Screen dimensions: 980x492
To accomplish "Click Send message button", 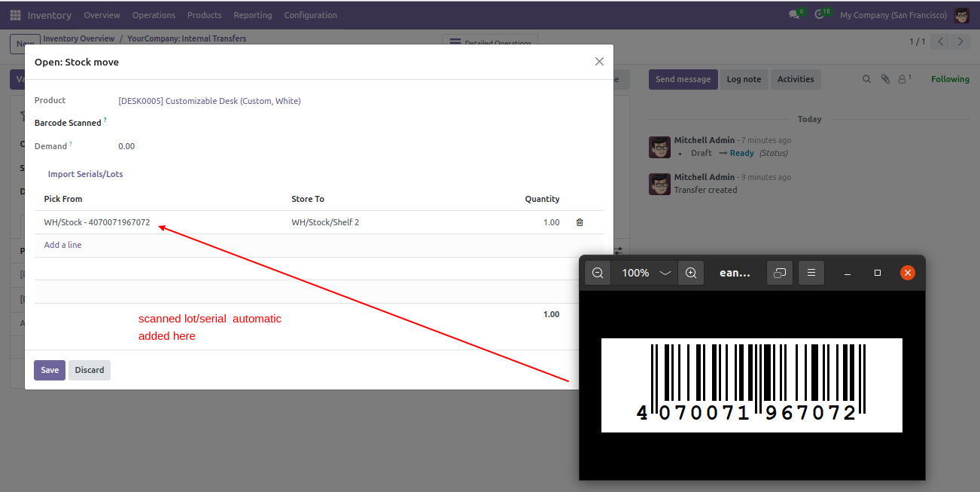I will 683,79.
